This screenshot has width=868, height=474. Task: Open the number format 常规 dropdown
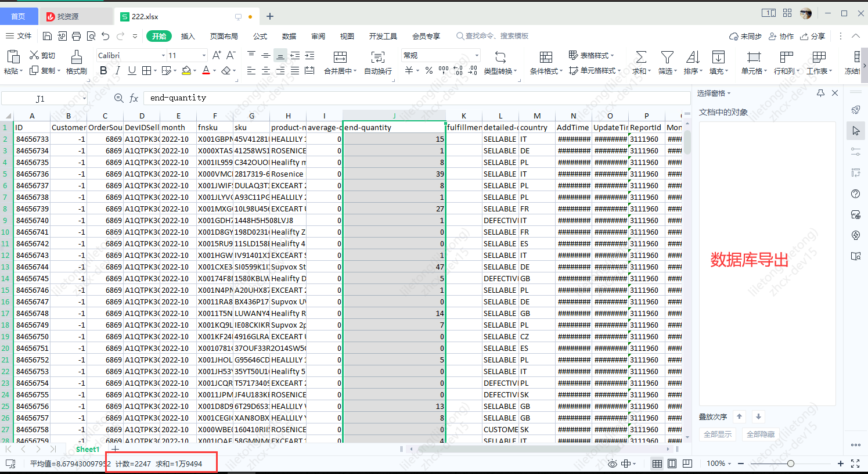click(477, 56)
